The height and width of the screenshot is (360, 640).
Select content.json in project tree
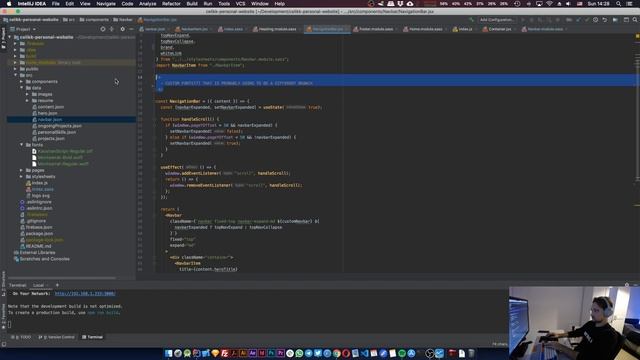(51, 107)
